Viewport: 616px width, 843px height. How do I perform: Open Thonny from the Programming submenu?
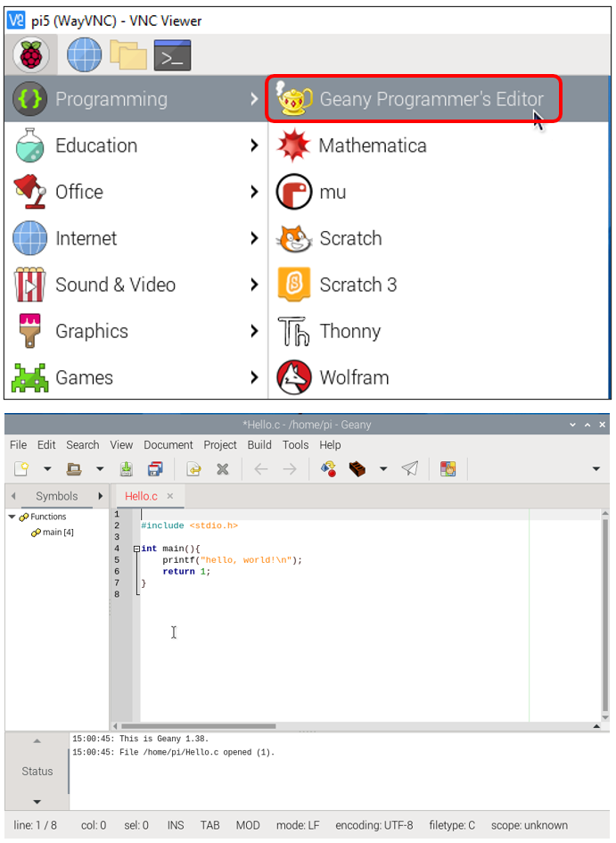(x=329, y=331)
